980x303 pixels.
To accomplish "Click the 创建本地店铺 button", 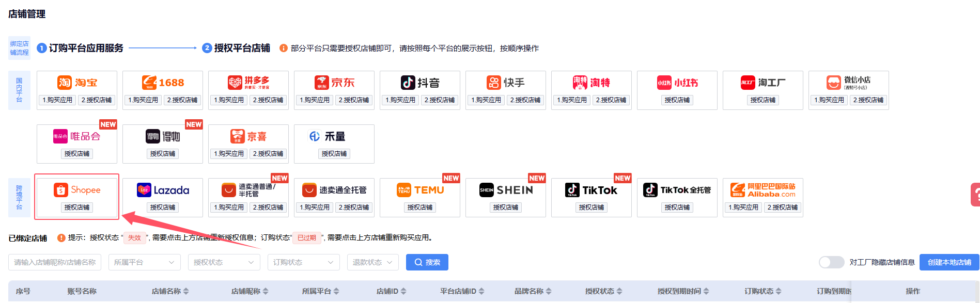I will click(x=950, y=262).
